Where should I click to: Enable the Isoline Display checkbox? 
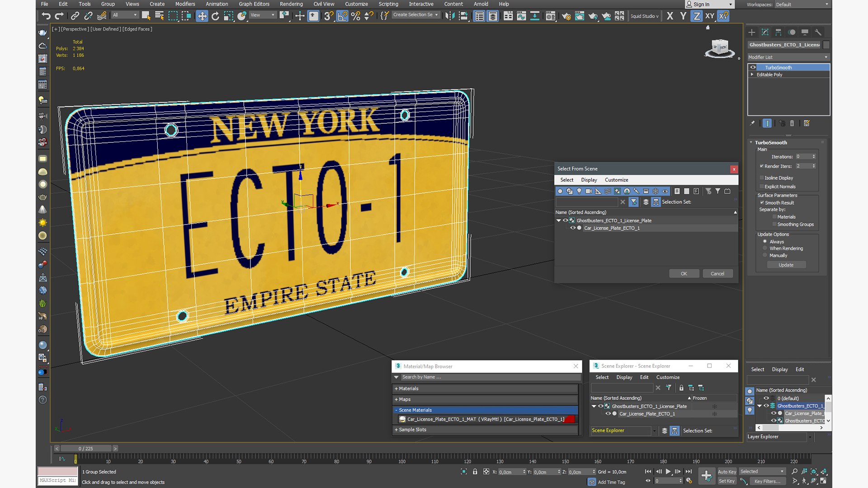[x=762, y=178]
